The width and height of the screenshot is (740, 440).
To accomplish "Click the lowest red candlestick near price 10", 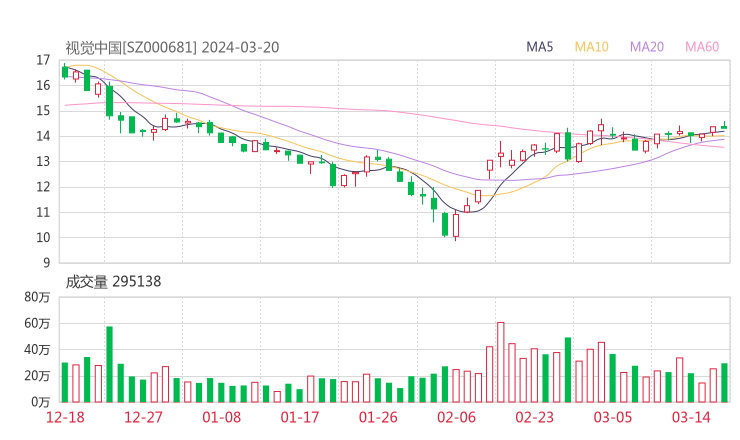I will coord(456,226).
